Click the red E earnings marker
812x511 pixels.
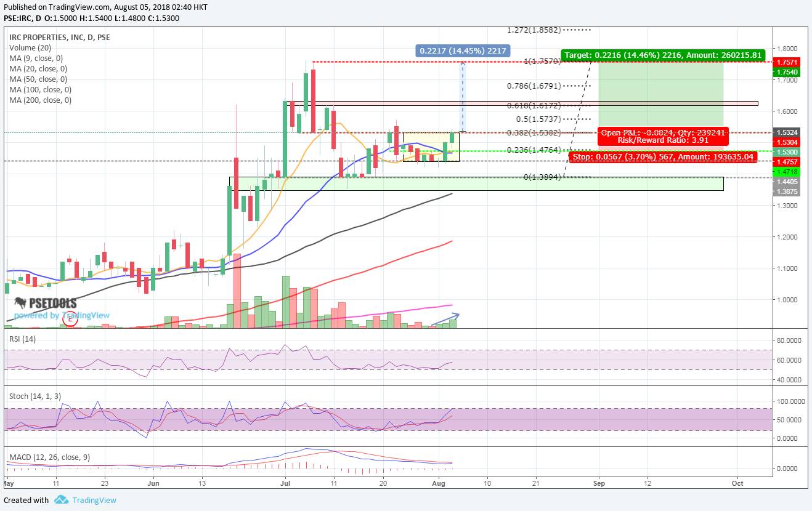(71, 319)
